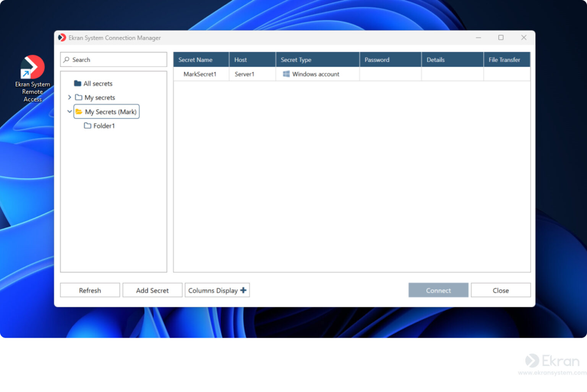Click the Ekran logo in the title bar

pyautogui.click(x=62, y=37)
